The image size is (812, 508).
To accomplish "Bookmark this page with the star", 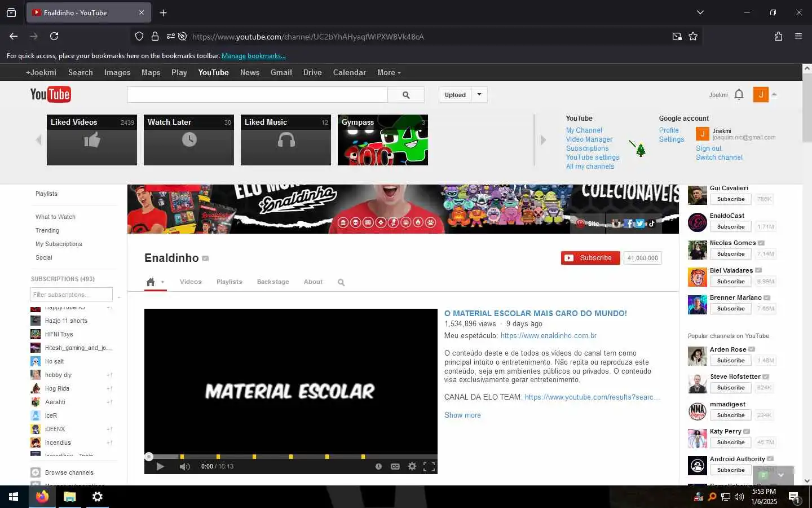I will pyautogui.click(x=693, y=36).
